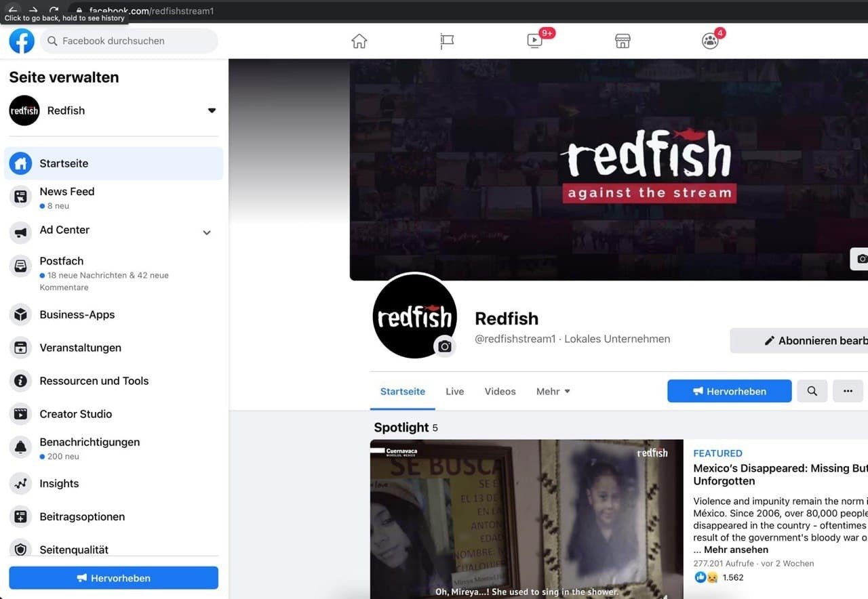The width and height of the screenshot is (868, 599).
Task: Select Veranstaltungen in the sidebar menu
Action: coord(114,348)
